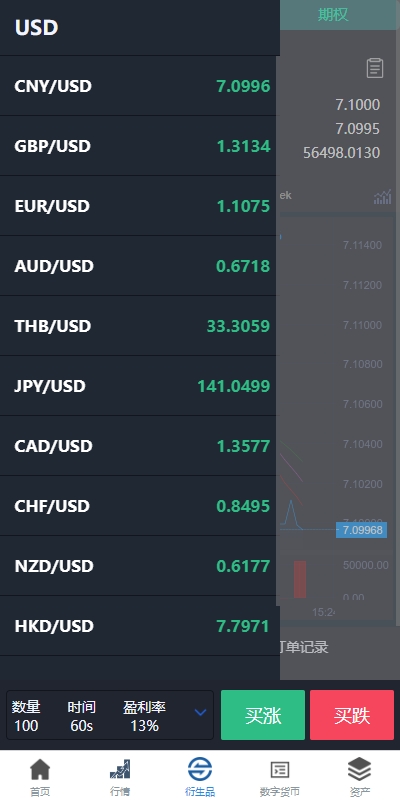
Task: Go to the 首页 home icon
Action: click(x=40, y=769)
